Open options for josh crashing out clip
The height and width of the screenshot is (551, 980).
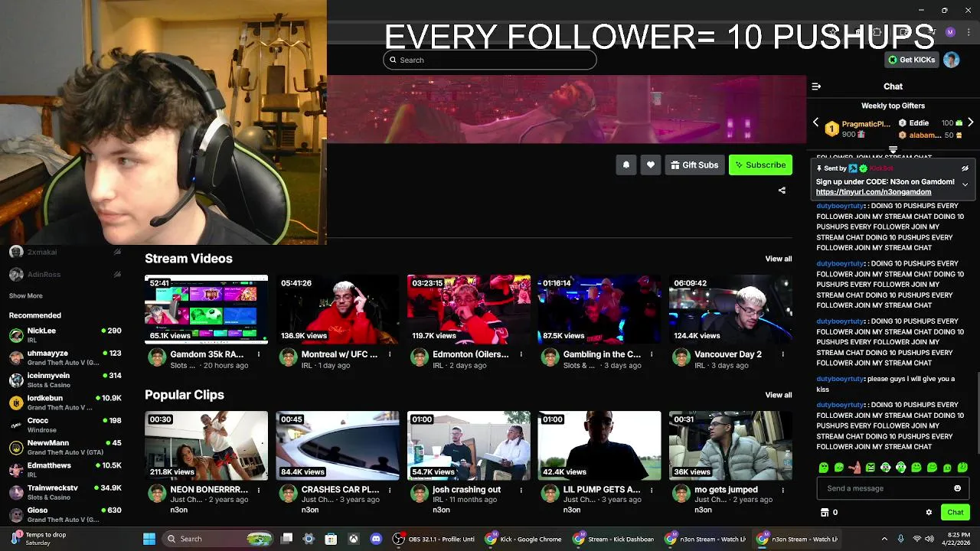pyautogui.click(x=521, y=490)
